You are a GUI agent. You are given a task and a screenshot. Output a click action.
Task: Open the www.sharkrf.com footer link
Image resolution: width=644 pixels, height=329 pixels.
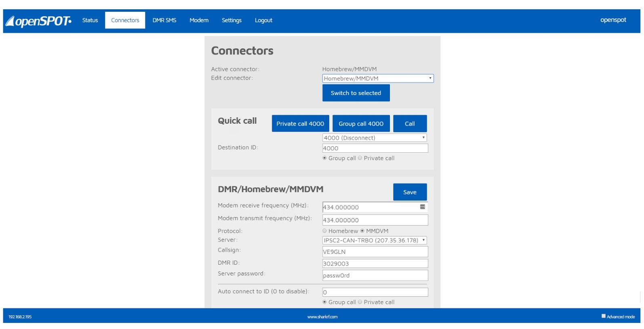pyautogui.click(x=322, y=317)
